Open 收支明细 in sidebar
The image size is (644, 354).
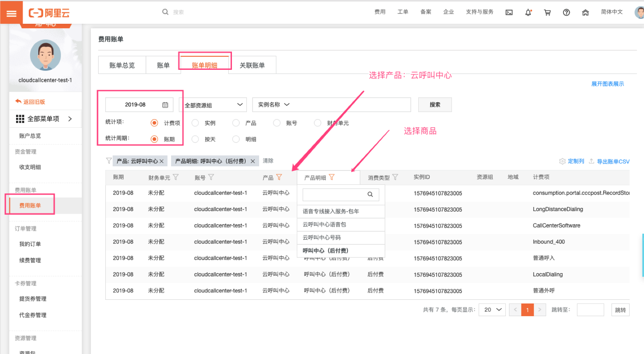tap(30, 167)
